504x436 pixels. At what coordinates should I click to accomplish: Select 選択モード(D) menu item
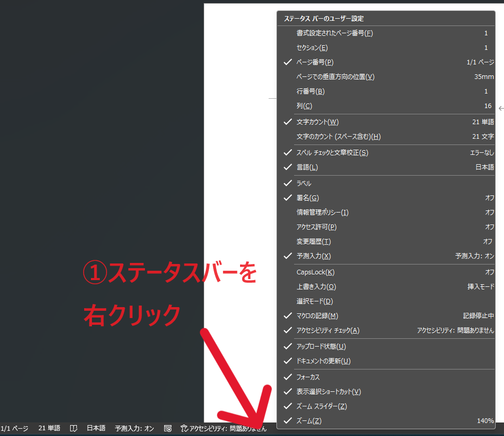[x=386, y=301]
